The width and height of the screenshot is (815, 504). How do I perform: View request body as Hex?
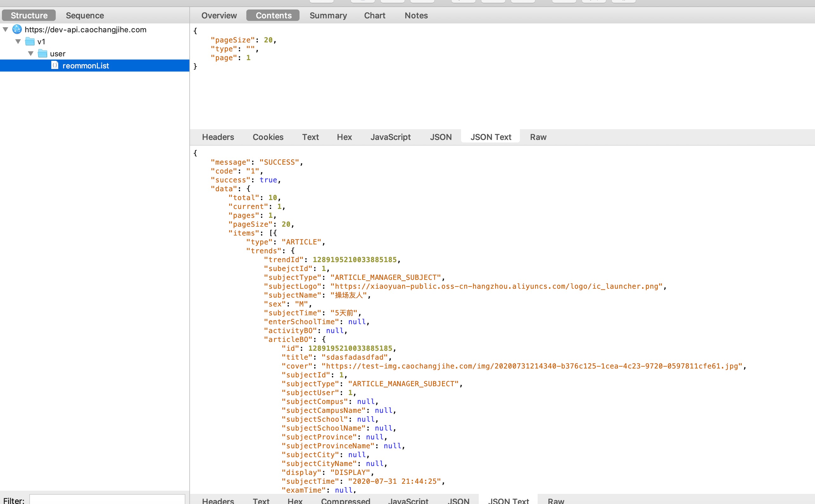(344, 137)
